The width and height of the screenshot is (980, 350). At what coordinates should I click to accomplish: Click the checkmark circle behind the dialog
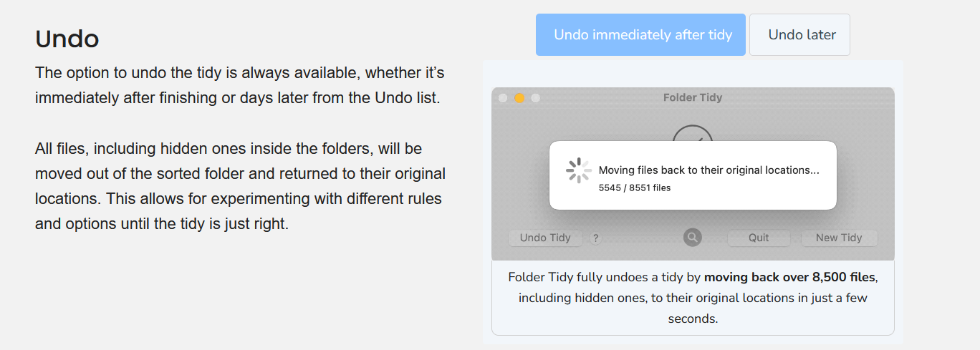pos(693,133)
